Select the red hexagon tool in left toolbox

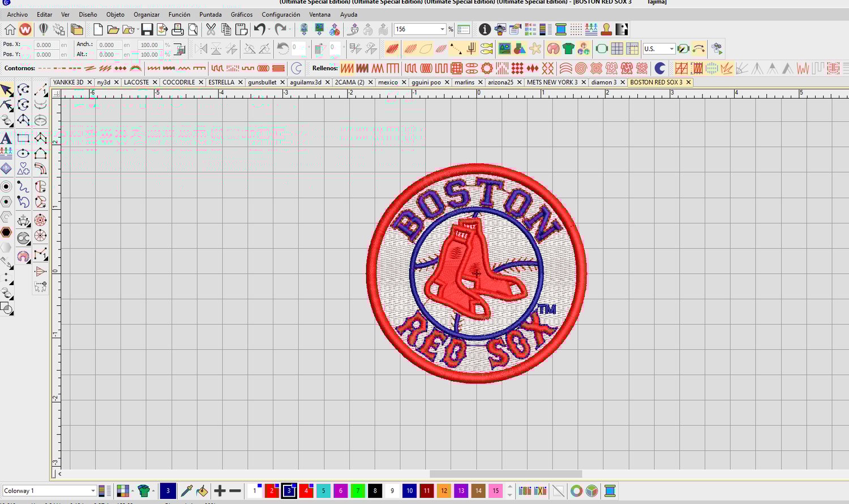click(6, 232)
